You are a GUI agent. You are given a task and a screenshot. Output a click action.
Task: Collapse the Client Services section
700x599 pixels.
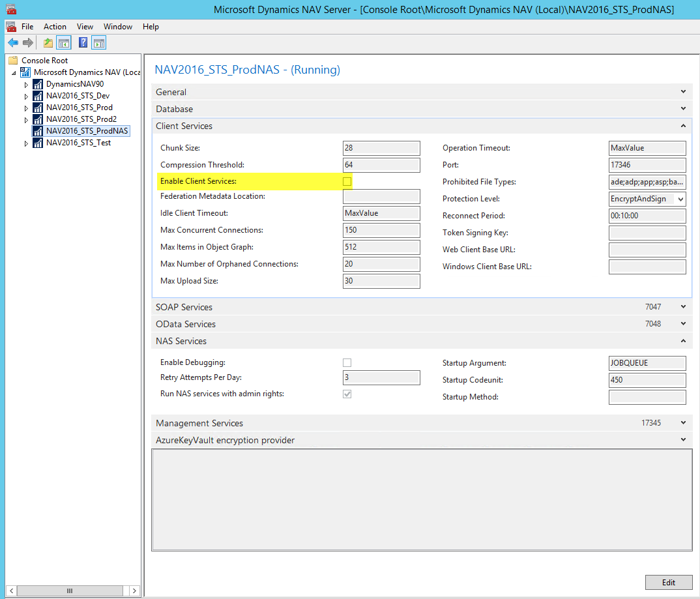[682, 125]
